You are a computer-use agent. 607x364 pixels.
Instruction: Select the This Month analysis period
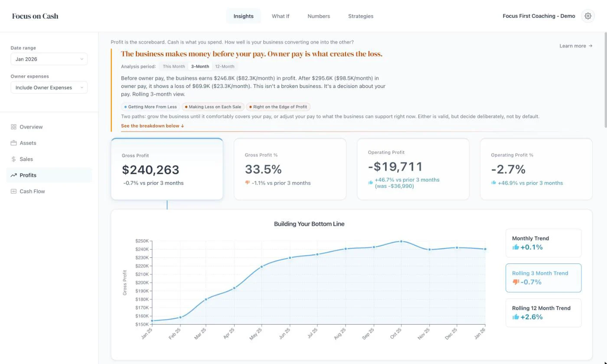pos(174,66)
